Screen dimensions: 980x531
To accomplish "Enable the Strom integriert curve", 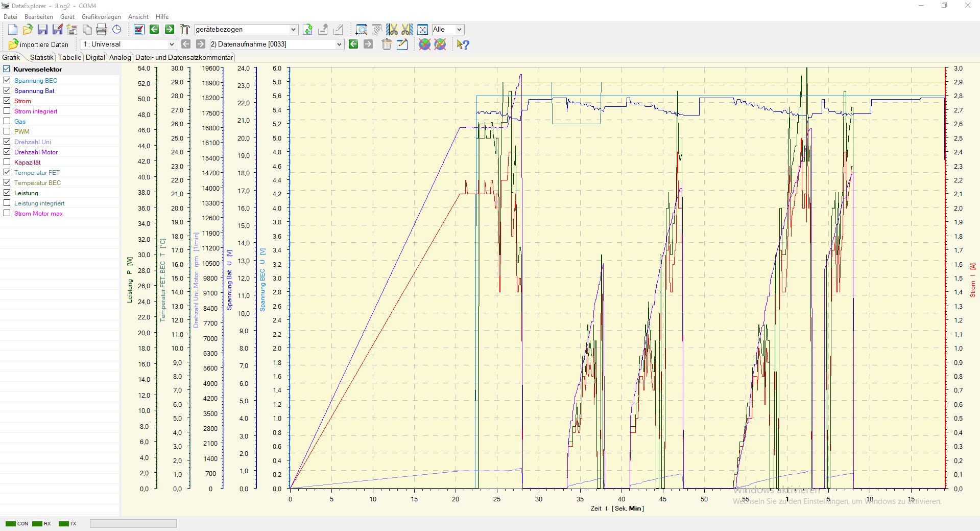I will [7, 111].
